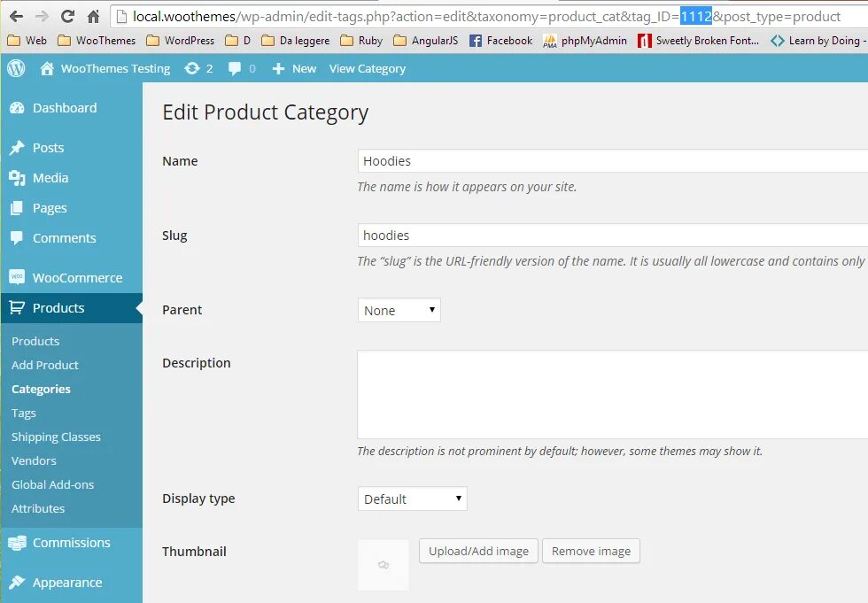Reload the page with refresh icon
Image resolution: width=868 pixels, height=603 pixels.
pyautogui.click(x=67, y=17)
